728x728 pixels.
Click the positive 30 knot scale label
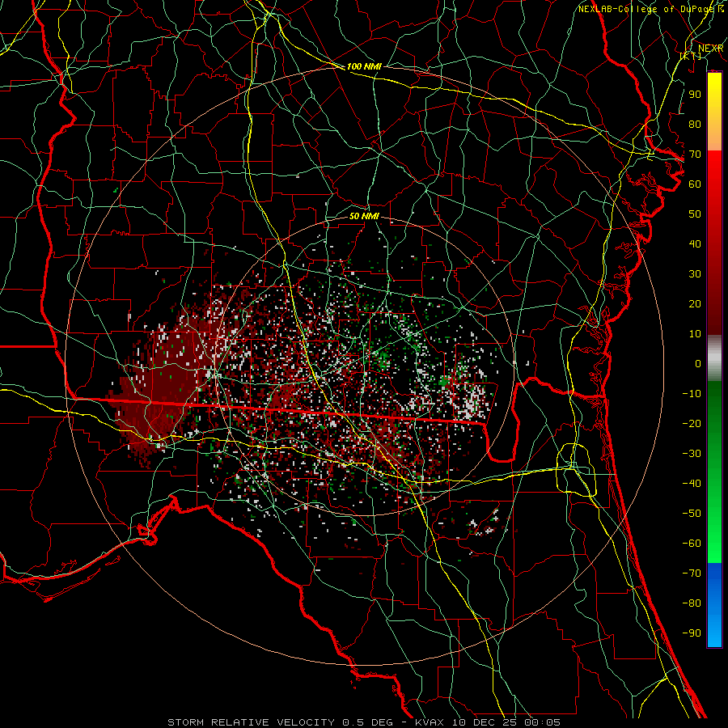point(695,274)
